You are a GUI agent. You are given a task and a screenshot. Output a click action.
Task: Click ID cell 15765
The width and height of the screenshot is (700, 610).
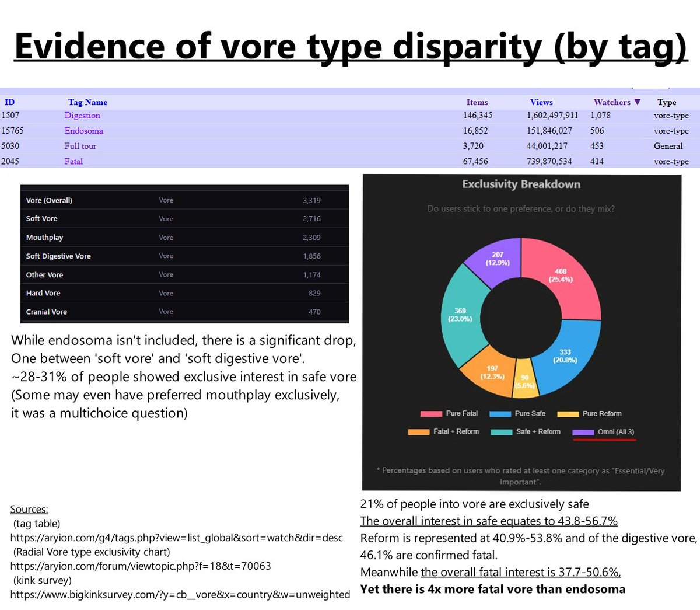[12, 131]
